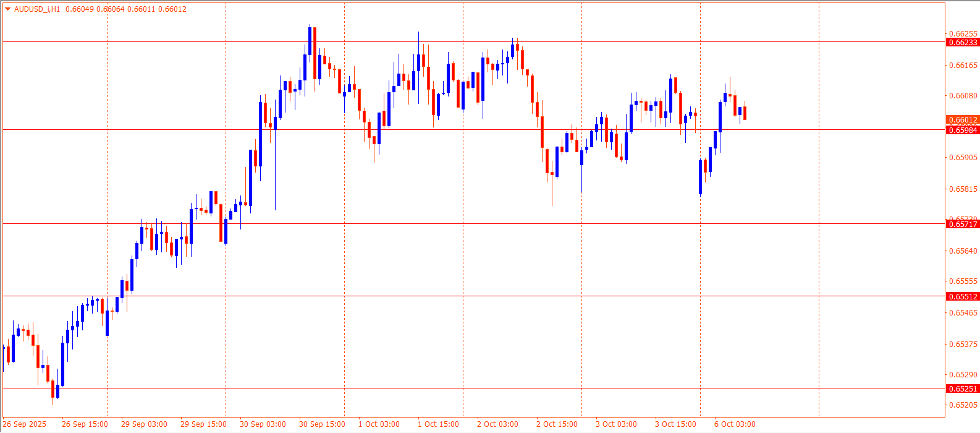Open the one-click trading arrow beside AUDUSD_i,H1
The image size is (980, 433).
point(7,9)
